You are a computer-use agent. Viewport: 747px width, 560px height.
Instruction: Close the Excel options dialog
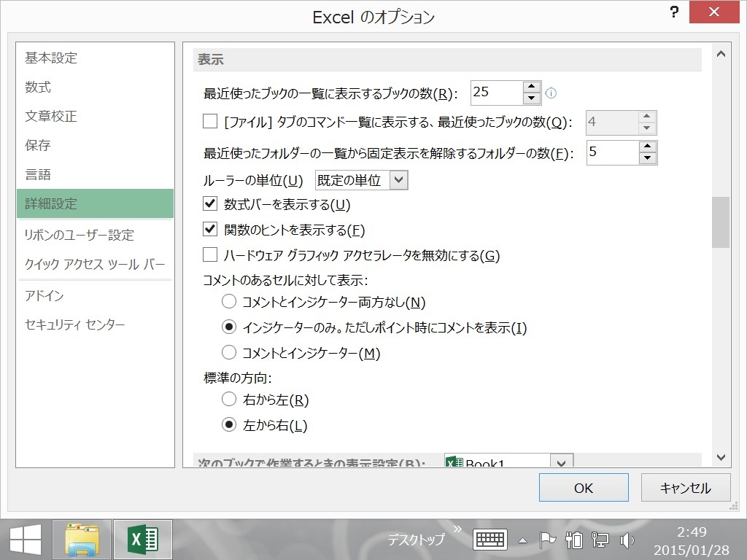coord(714,12)
